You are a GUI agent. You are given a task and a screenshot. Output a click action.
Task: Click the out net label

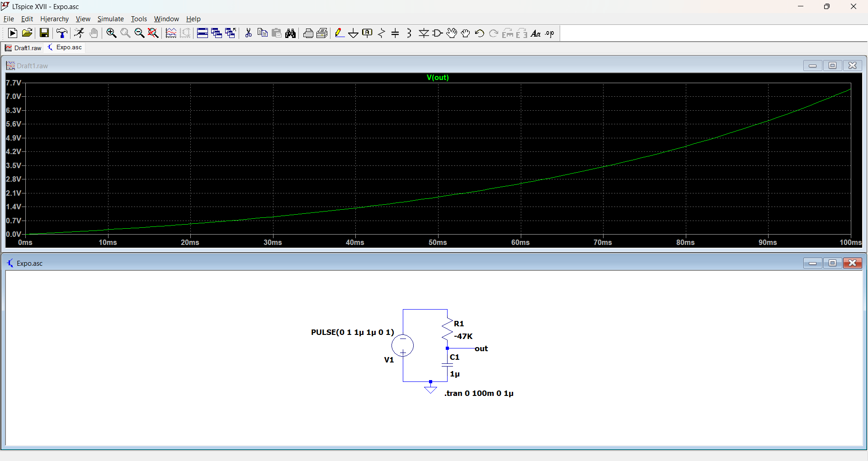pos(481,348)
